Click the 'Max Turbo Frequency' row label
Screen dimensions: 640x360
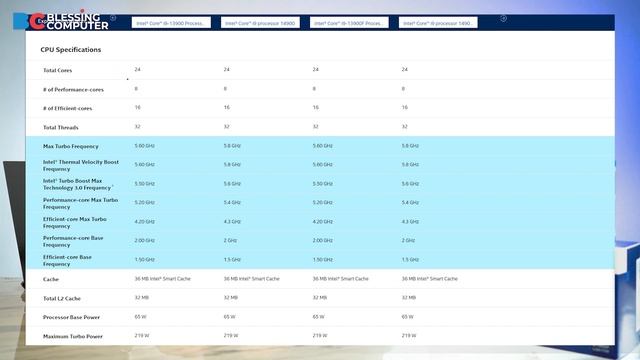(x=71, y=146)
